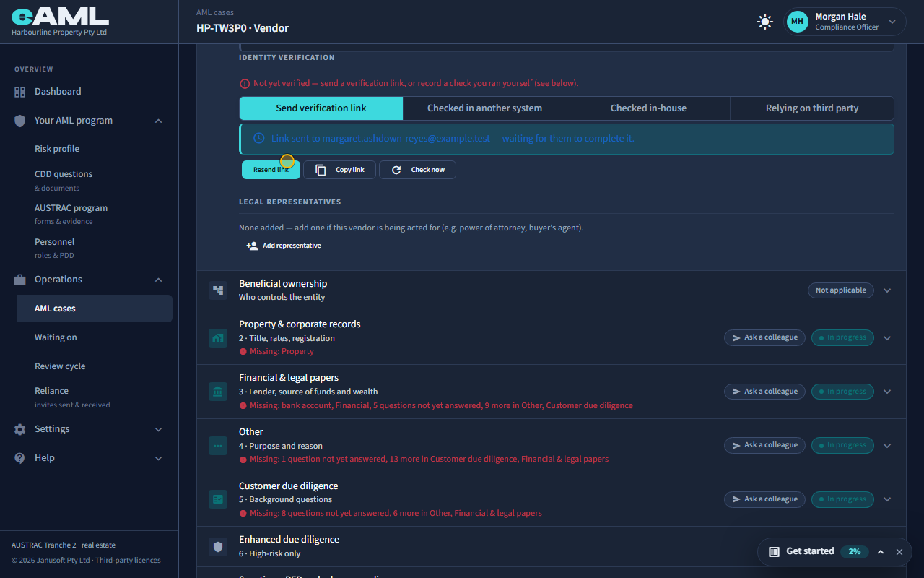The width and height of the screenshot is (924, 578).
Task: Expand the Customer due diligence section
Action: (887, 499)
